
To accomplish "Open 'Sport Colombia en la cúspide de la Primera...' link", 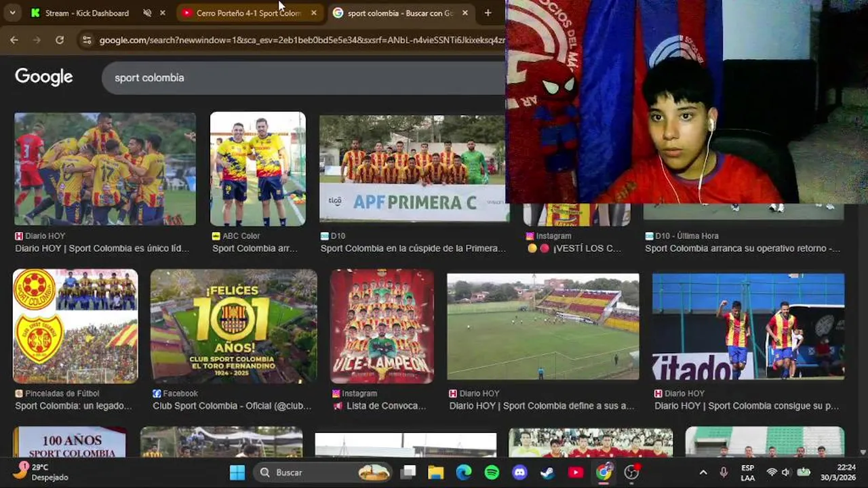I will pos(413,249).
